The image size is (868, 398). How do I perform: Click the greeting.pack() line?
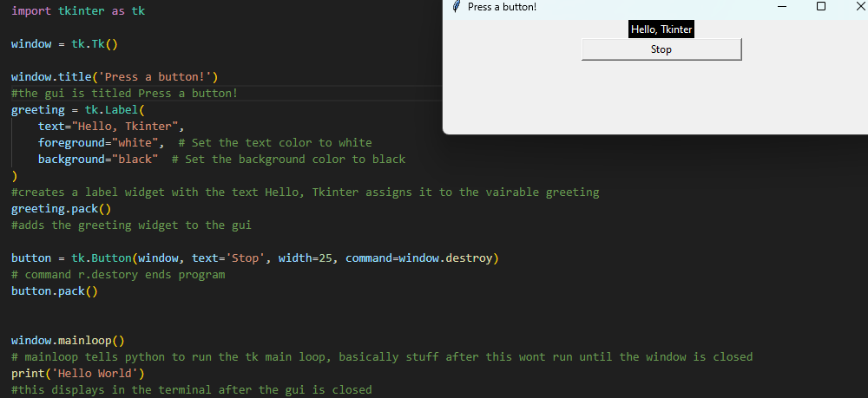(x=61, y=208)
